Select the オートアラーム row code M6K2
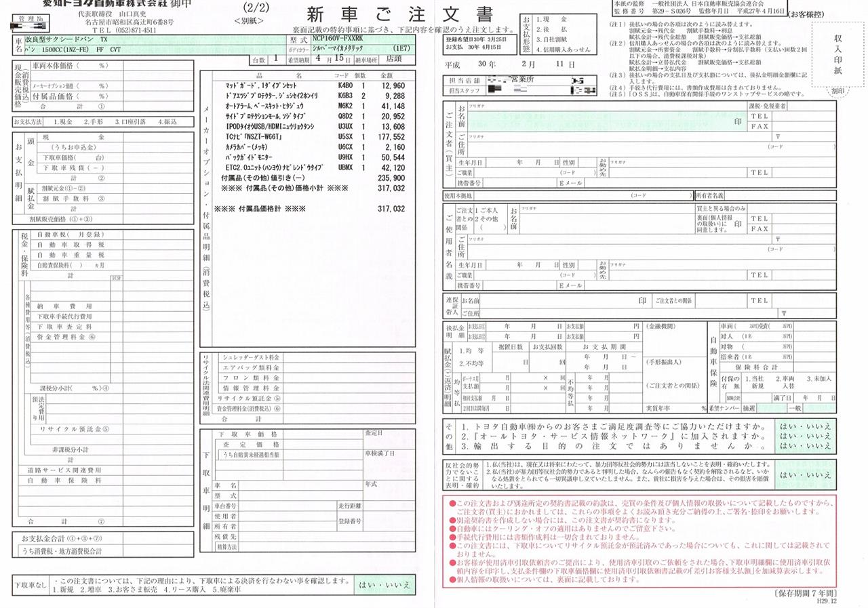This screenshot has width=868, height=608. (345, 106)
